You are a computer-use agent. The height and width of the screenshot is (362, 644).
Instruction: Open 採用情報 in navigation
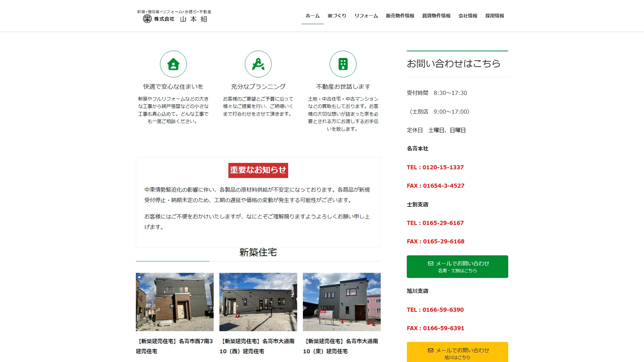pyautogui.click(x=495, y=16)
